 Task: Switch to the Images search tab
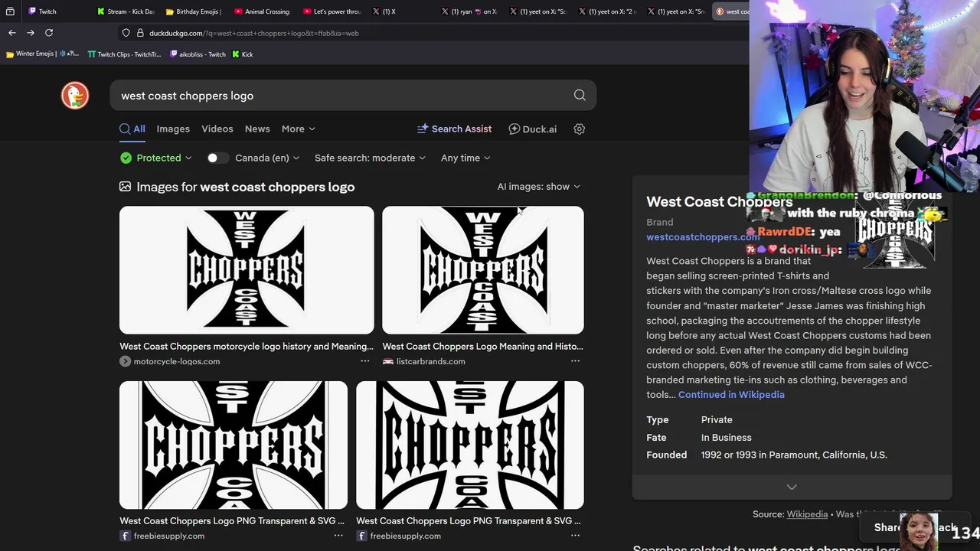(x=173, y=129)
